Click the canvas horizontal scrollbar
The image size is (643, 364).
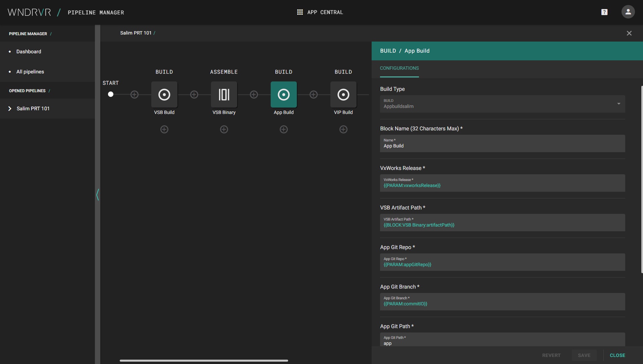tap(204, 361)
